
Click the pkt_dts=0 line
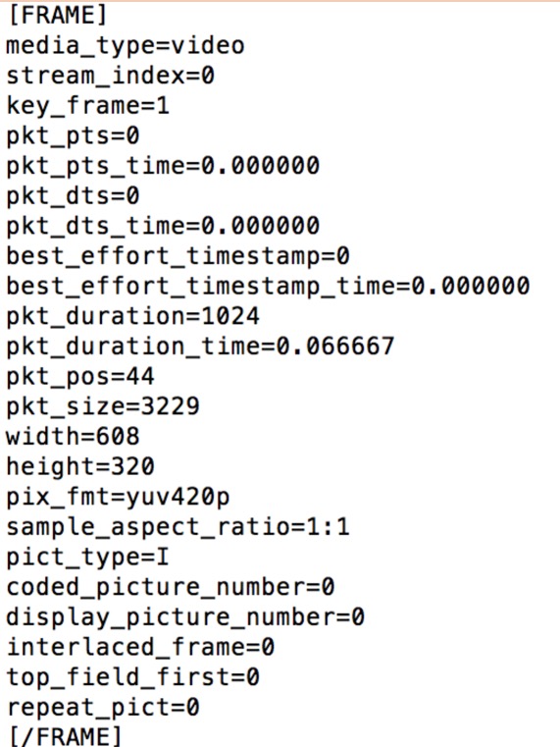[x=73, y=196]
